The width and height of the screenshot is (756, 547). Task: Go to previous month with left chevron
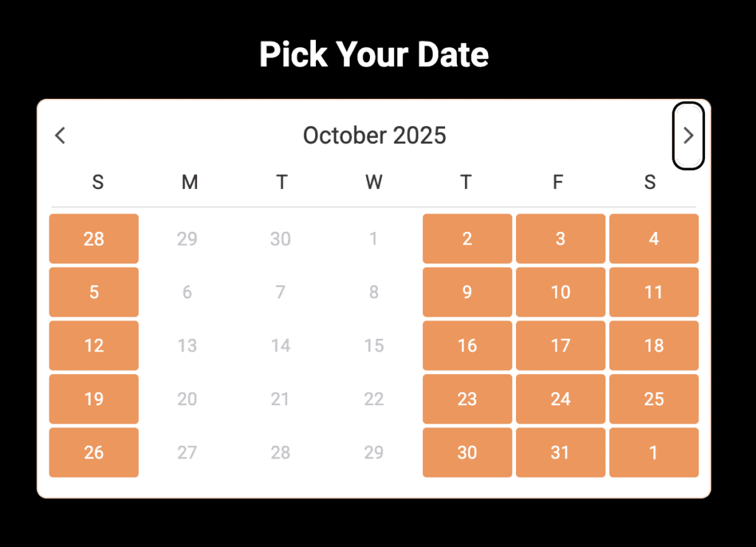click(x=61, y=136)
